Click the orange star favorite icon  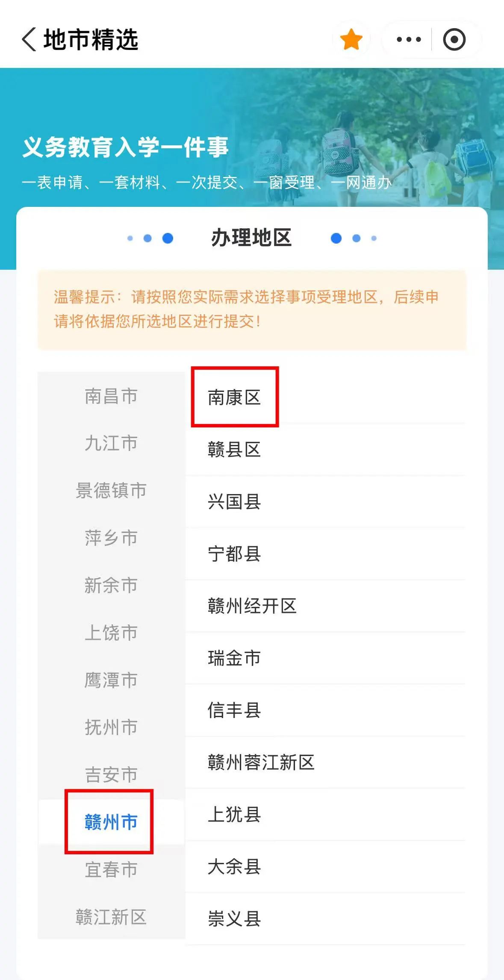tap(351, 40)
